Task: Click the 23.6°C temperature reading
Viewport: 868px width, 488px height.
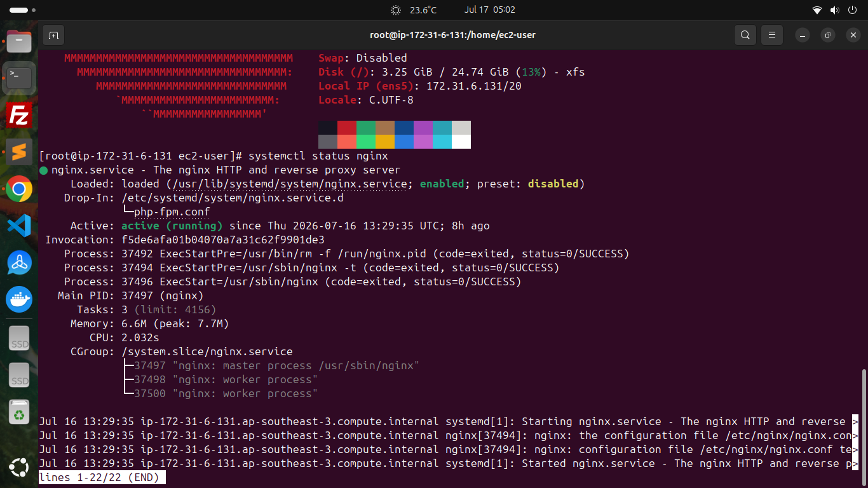Action: (423, 10)
